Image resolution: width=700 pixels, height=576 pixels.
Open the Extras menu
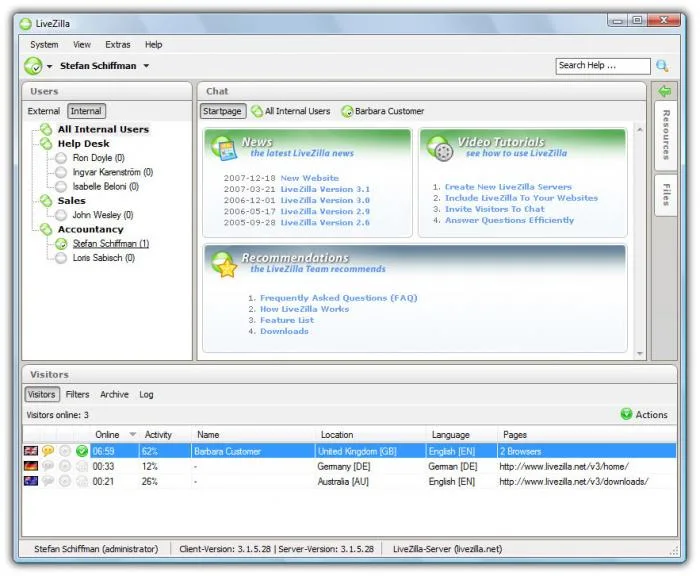[118, 45]
